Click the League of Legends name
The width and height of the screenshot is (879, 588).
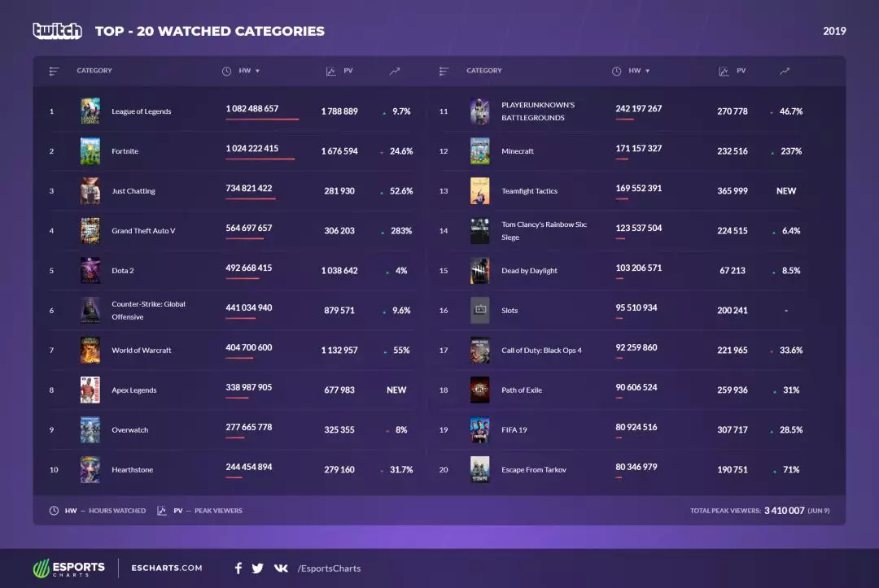click(142, 111)
